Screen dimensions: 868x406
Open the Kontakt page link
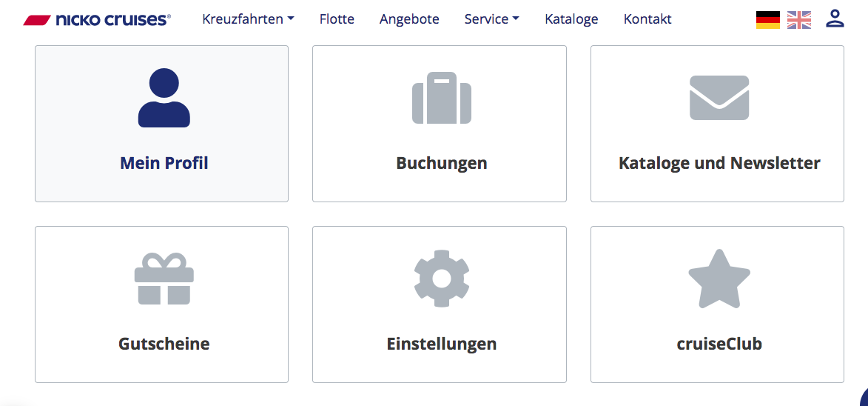[x=647, y=19]
